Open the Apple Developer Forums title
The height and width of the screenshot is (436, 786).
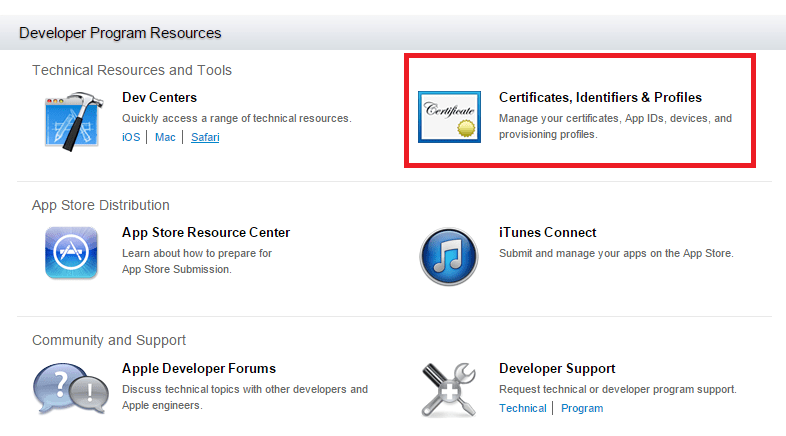pos(199,369)
